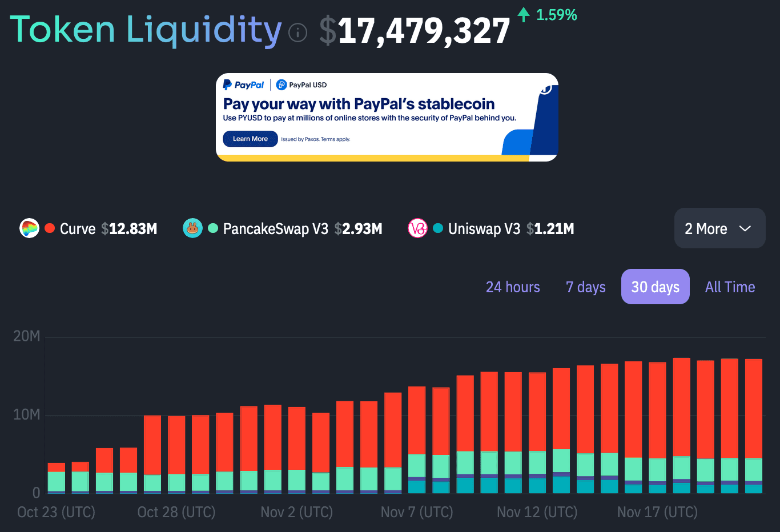
Task: Click the Uniswap V3 logo icon
Action: 417,228
